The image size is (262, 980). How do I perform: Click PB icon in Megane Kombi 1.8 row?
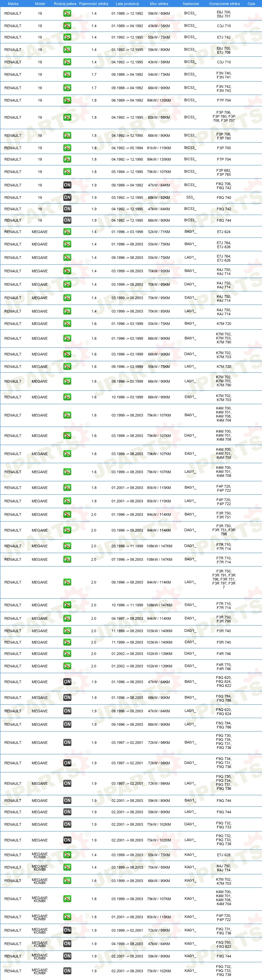[x=67, y=917]
